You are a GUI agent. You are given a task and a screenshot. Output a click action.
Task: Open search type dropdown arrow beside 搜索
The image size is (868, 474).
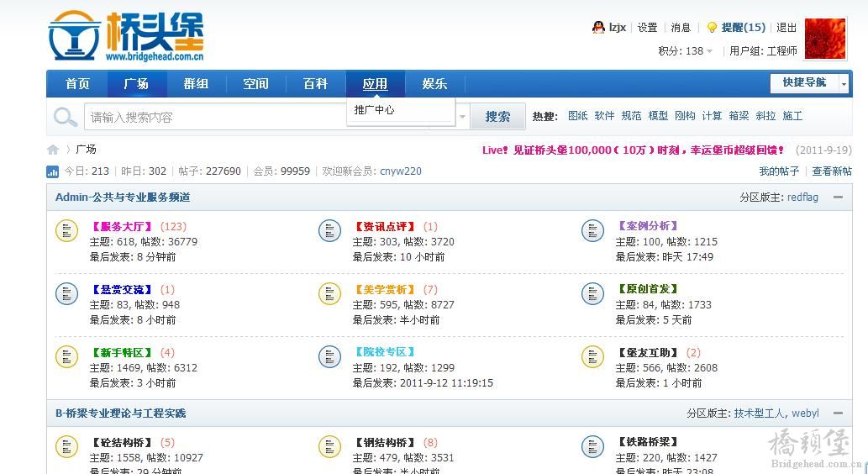coord(462,117)
